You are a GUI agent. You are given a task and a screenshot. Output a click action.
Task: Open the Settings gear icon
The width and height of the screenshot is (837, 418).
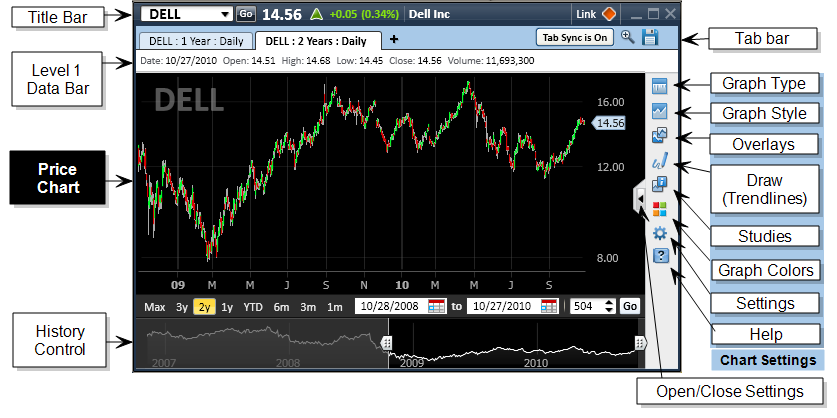[660, 233]
